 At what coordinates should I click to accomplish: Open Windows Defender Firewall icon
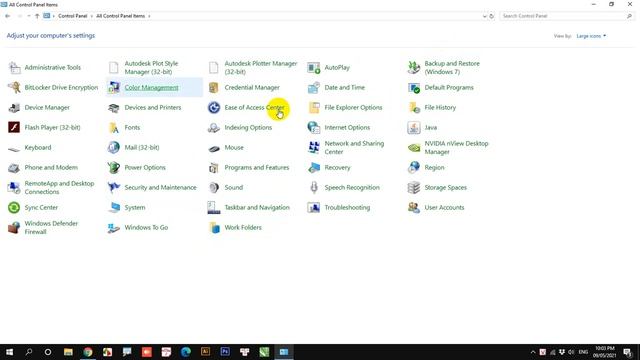click(x=14, y=228)
